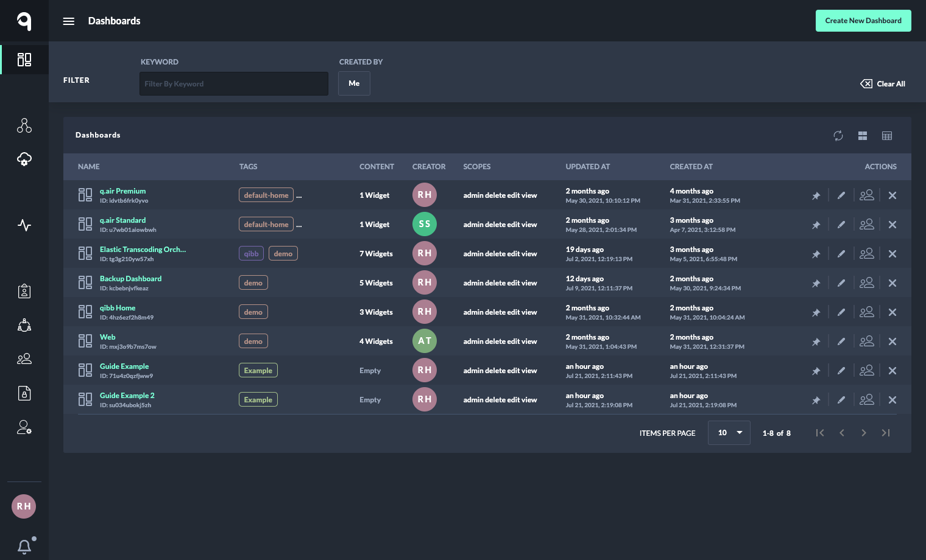
Task: Open the activity pulse icon in sidebar
Action: click(x=24, y=225)
